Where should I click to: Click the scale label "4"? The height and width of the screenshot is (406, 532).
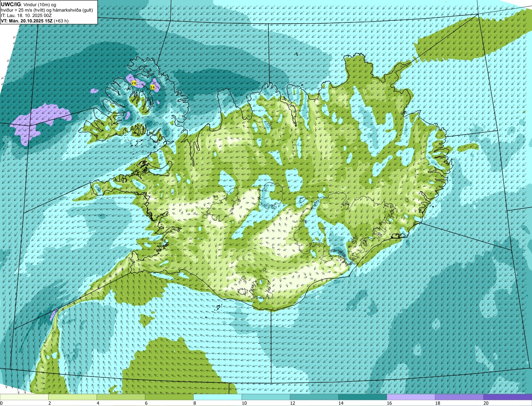click(98, 403)
